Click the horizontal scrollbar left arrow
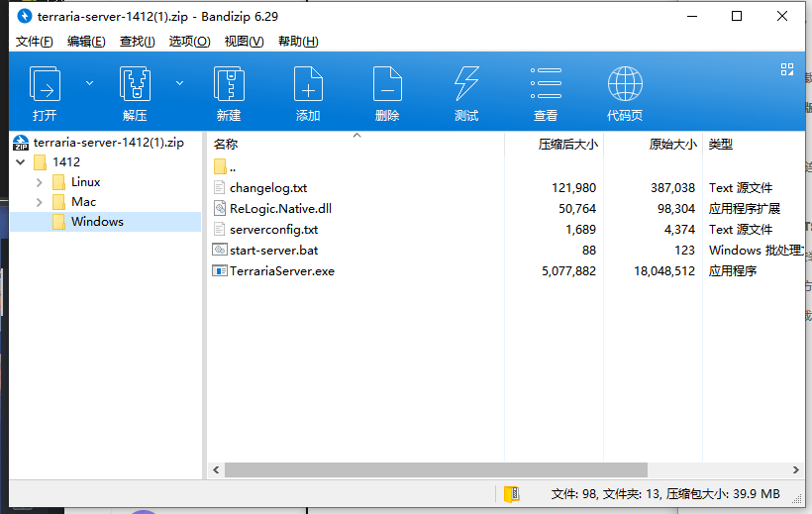Screen dimensions: 812x514 216,470
